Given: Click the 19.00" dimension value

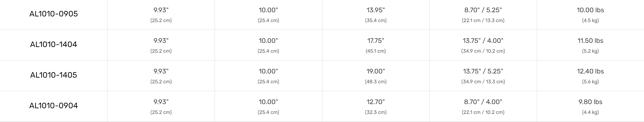Looking at the screenshot, I should (x=376, y=71).
